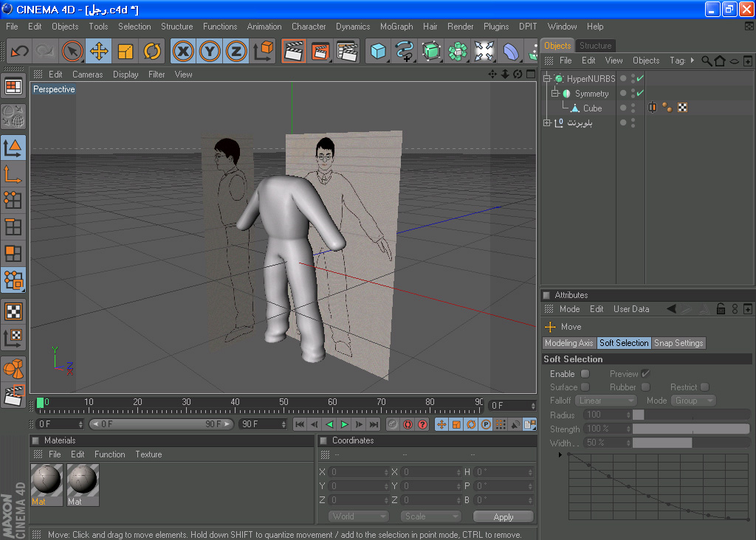Switch to Polygons mode
Viewport: 756px width, 540px height.
point(13,253)
